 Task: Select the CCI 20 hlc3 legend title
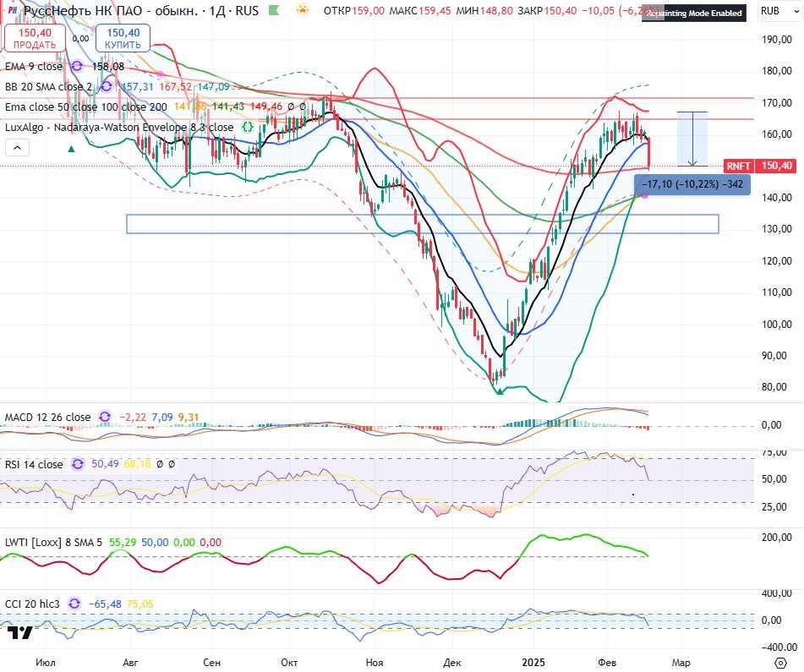coord(33,604)
